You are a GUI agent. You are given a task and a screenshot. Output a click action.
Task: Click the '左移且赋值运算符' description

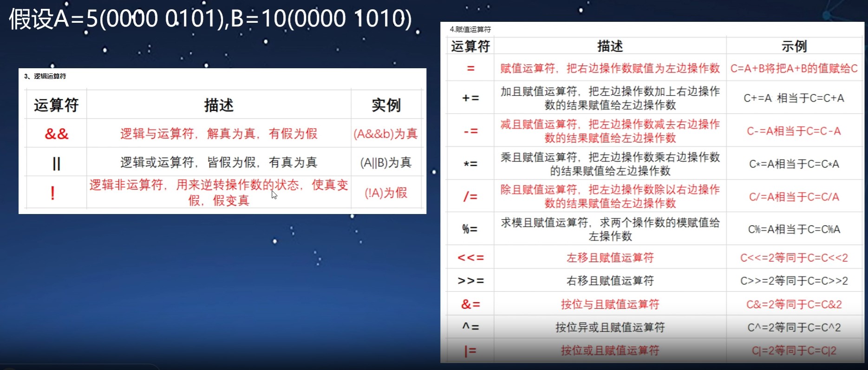[610, 258]
